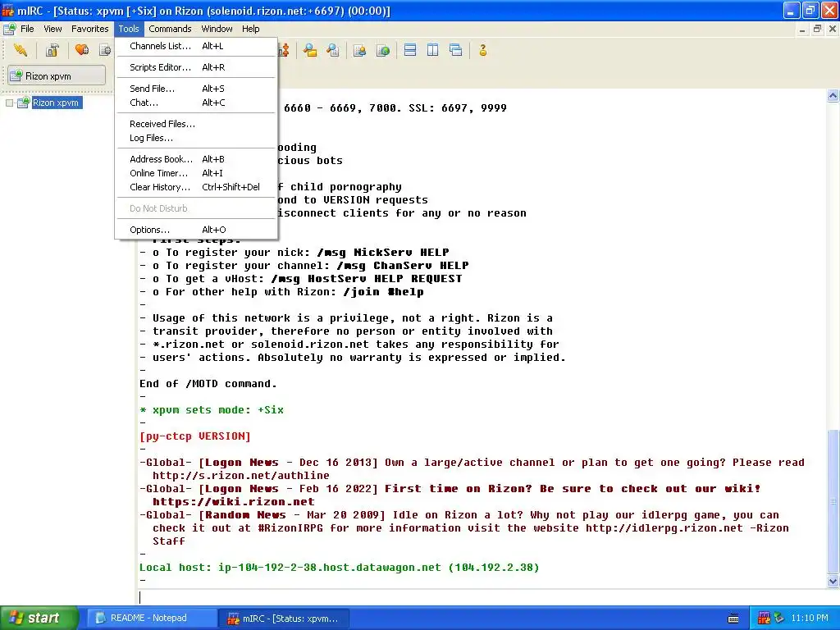Open Received Files folder toolbar icon
The height and width of the screenshot is (630, 840).
[x=310, y=50]
